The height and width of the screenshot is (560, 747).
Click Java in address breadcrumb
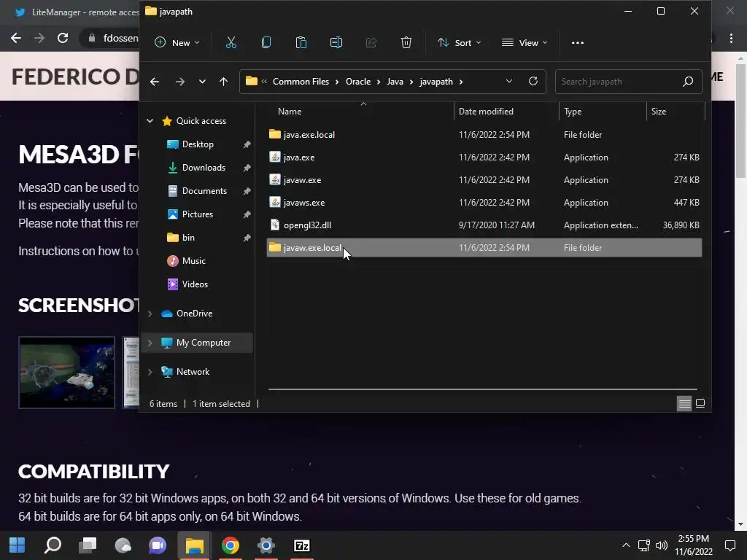pos(395,82)
